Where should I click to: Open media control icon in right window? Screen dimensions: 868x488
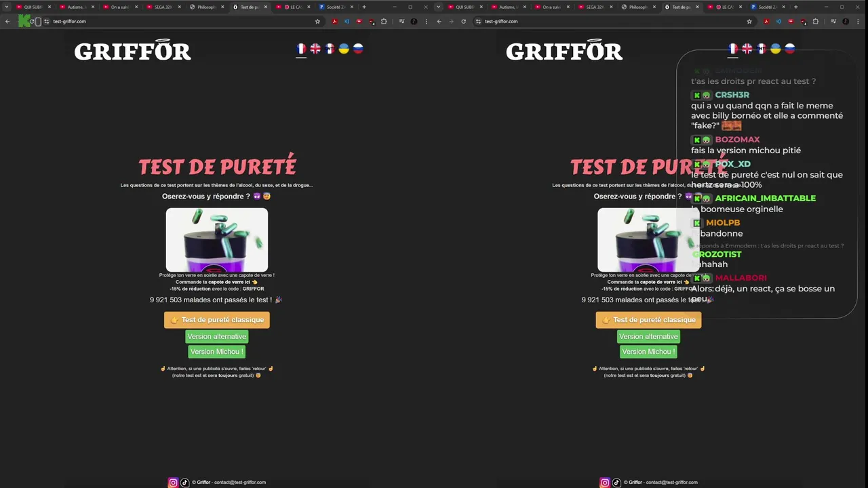click(x=833, y=21)
